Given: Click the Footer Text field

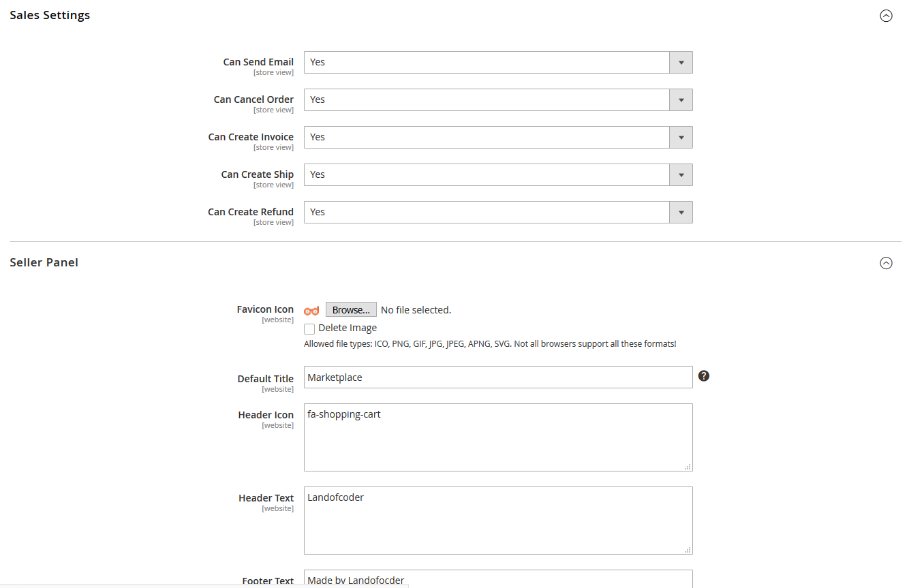Looking at the screenshot, I should (497, 580).
